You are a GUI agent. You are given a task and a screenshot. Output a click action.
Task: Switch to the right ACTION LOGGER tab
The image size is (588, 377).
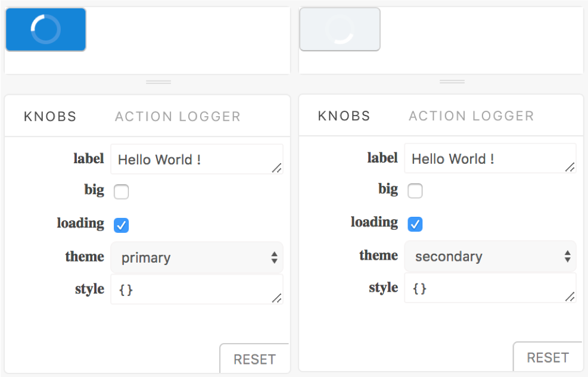tap(471, 116)
